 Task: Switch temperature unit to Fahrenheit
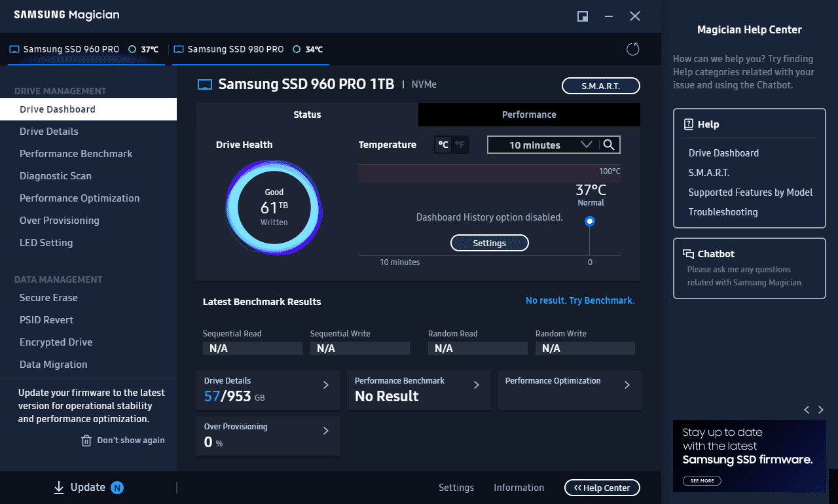460,145
